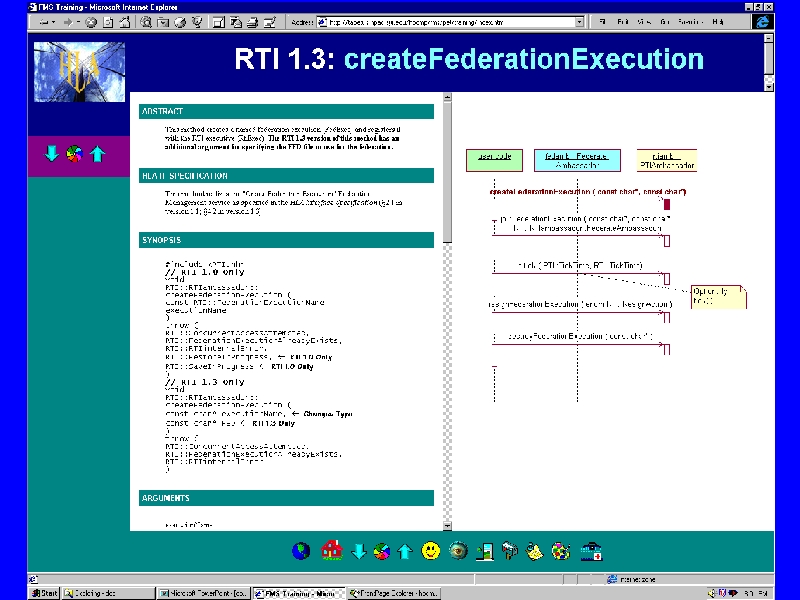Refresh the page using the toolbar icon
This screenshot has width=800, height=600.
click(108, 22)
